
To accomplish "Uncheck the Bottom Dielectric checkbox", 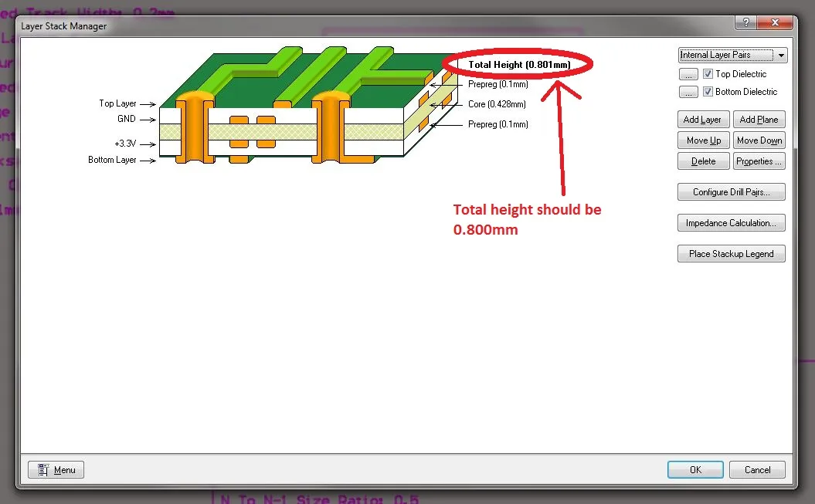I will [x=708, y=92].
